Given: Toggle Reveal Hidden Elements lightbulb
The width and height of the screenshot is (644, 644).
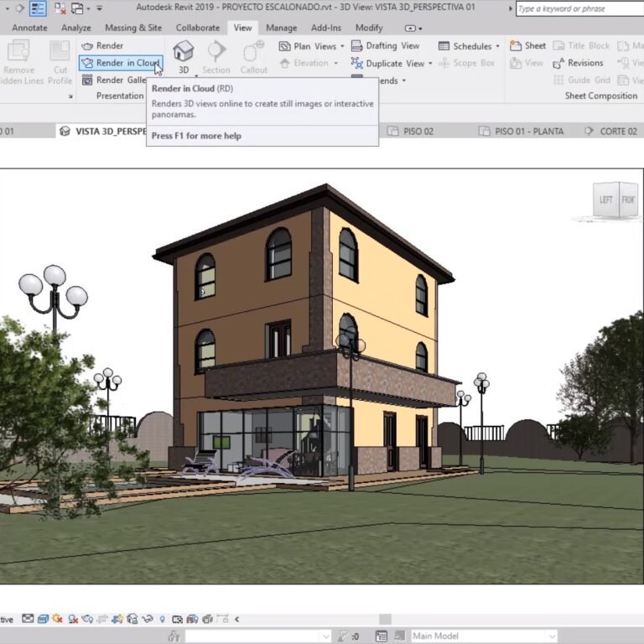Looking at the screenshot, I should click(x=162, y=619).
